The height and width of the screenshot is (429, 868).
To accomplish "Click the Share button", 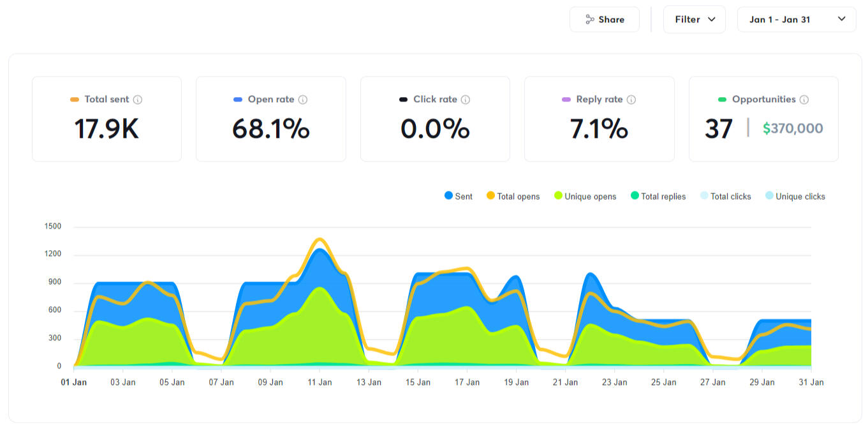I will (604, 20).
